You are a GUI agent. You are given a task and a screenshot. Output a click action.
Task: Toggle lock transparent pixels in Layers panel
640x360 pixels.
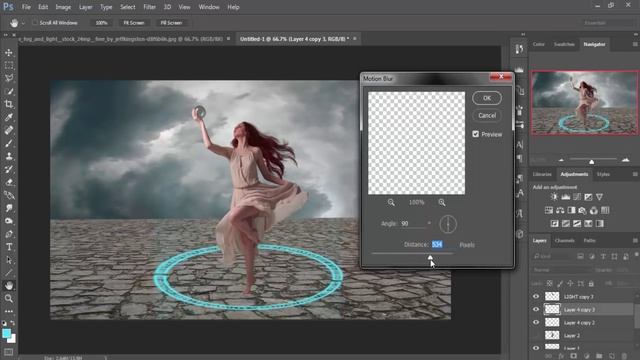point(550,283)
